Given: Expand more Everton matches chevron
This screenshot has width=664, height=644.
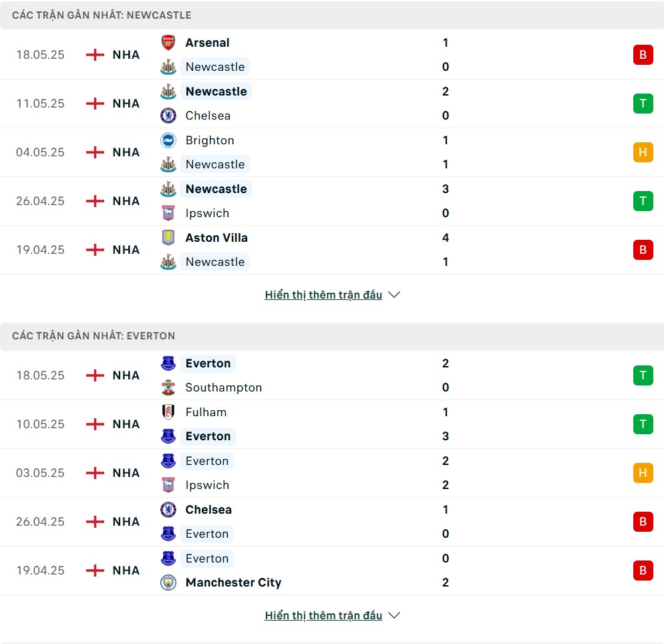Looking at the screenshot, I should pos(394,615).
